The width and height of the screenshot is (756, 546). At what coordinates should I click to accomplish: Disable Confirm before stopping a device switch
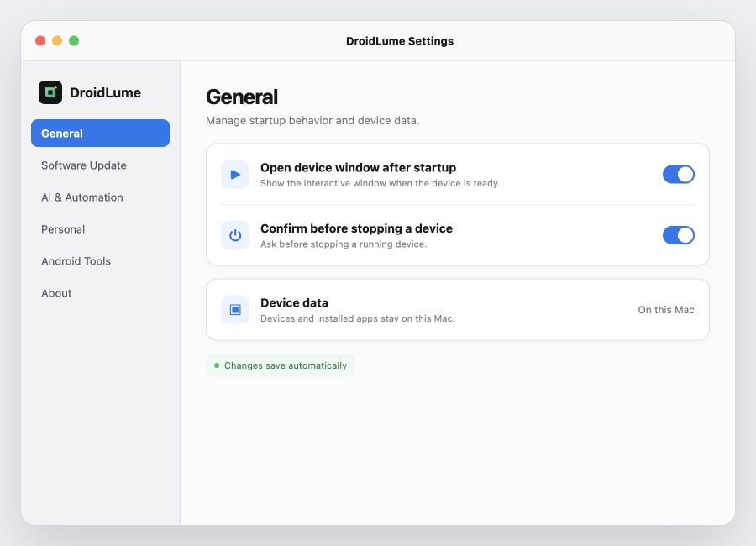click(679, 235)
